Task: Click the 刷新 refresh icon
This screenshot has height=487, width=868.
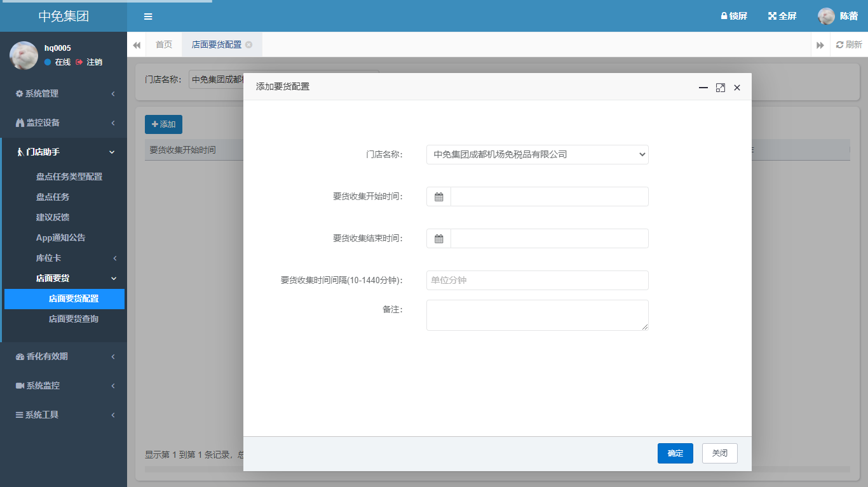Action: point(840,44)
